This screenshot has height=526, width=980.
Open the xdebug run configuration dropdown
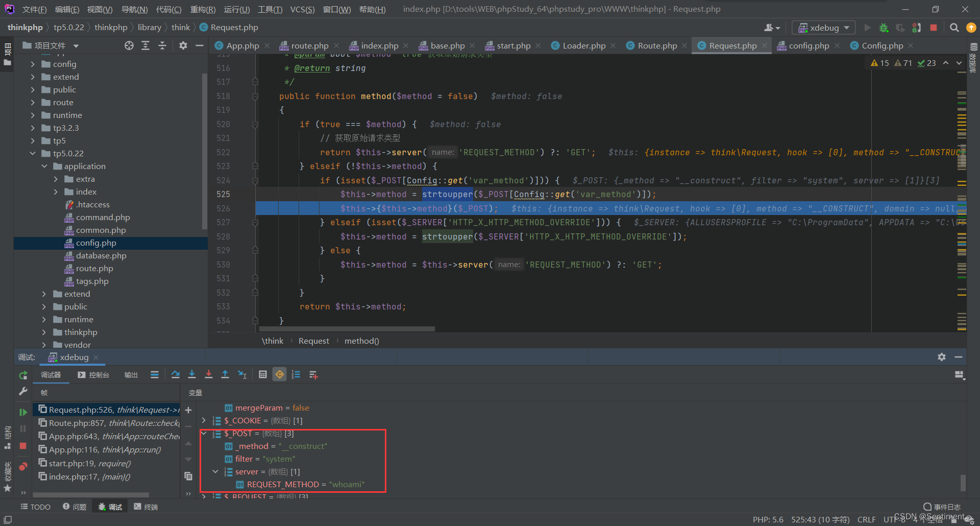(823, 28)
